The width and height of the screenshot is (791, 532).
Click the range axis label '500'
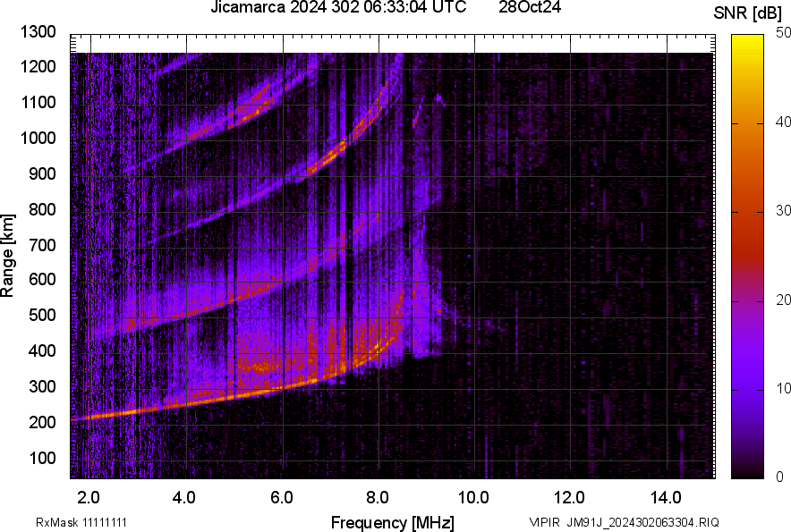(x=42, y=316)
